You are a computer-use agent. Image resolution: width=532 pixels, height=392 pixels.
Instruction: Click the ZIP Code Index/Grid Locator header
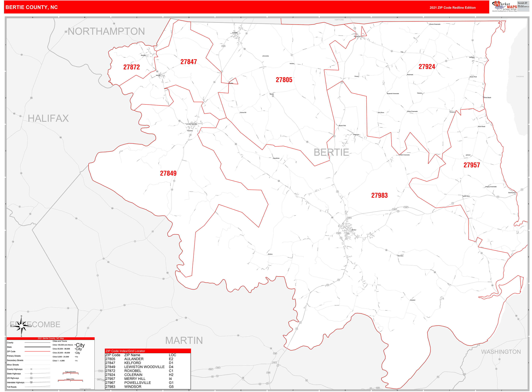tap(125, 351)
